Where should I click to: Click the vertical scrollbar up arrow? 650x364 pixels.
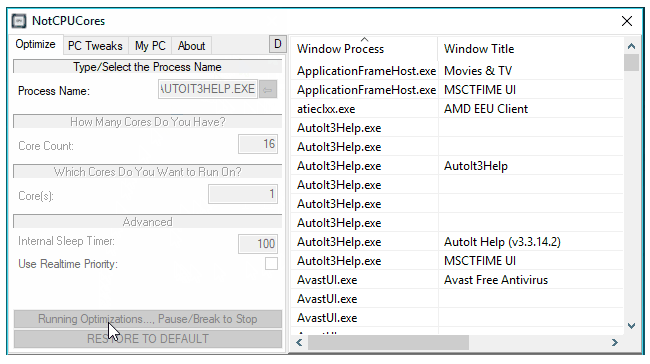(x=631, y=46)
